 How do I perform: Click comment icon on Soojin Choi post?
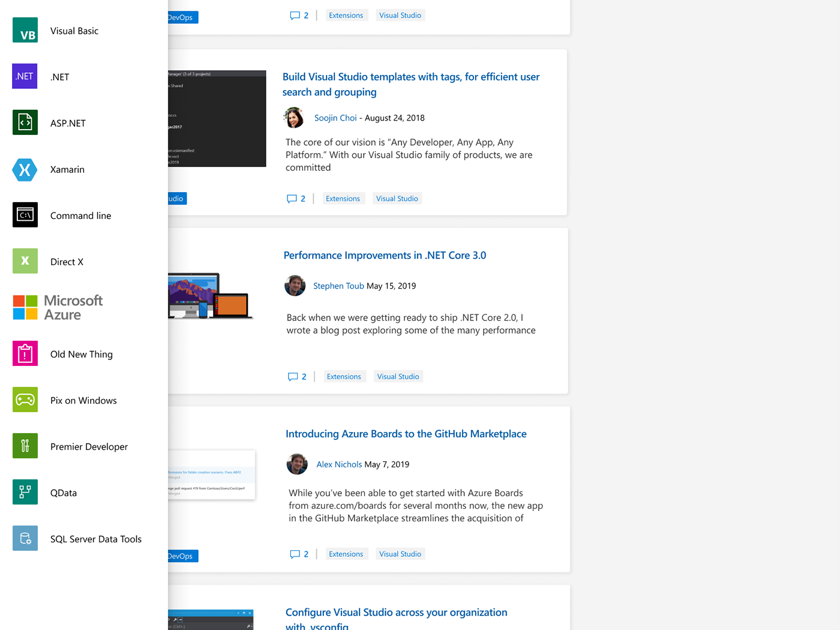pos(292,199)
